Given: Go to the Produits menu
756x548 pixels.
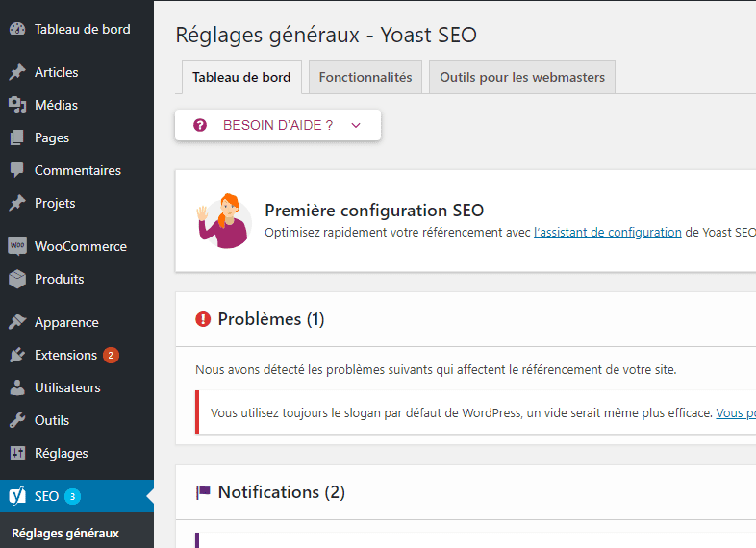Looking at the screenshot, I should [x=77, y=279].
